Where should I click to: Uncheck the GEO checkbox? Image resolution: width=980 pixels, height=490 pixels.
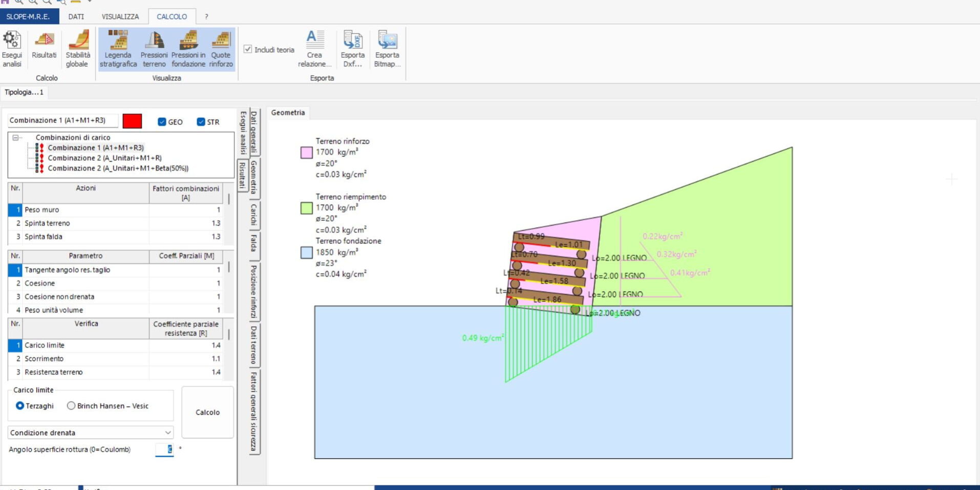pyautogui.click(x=162, y=122)
